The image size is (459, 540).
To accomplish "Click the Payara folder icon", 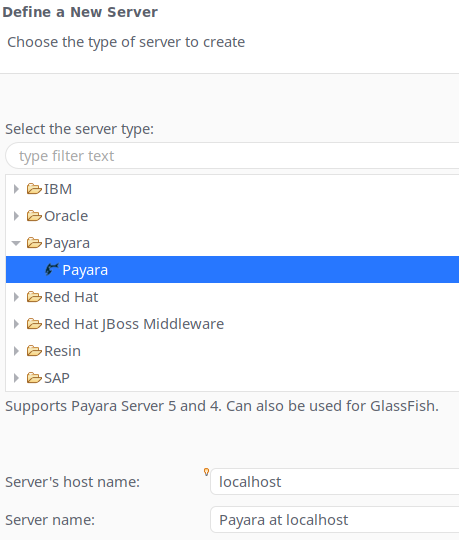I will point(34,243).
